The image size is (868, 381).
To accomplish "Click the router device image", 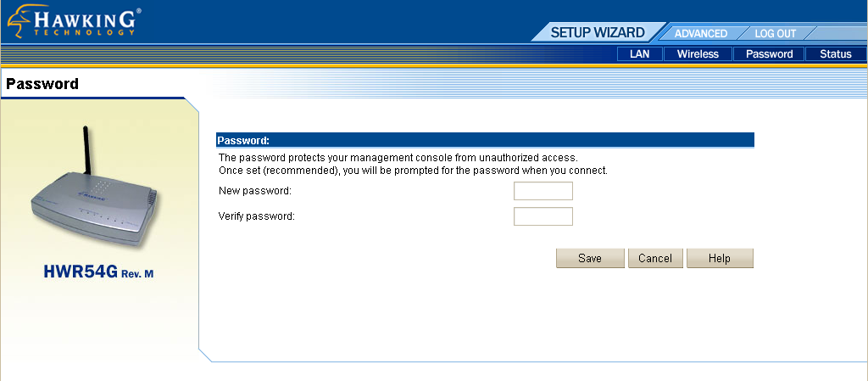I will pos(94,202).
